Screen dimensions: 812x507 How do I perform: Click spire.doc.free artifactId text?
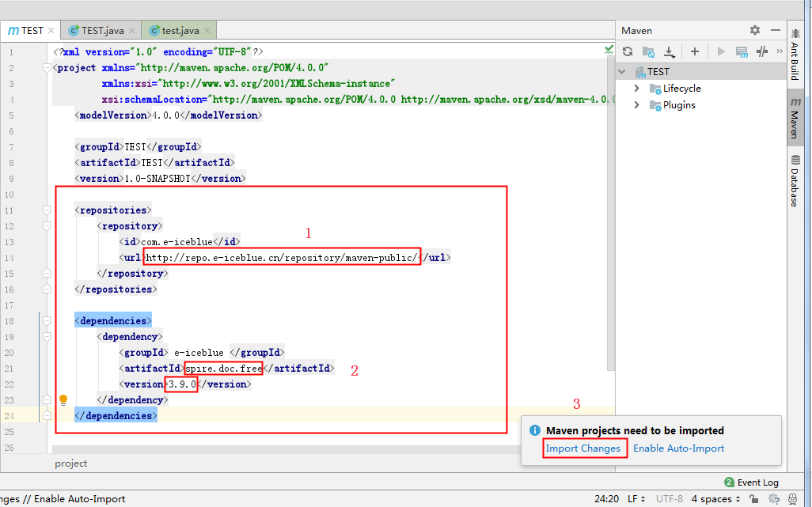point(224,369)
